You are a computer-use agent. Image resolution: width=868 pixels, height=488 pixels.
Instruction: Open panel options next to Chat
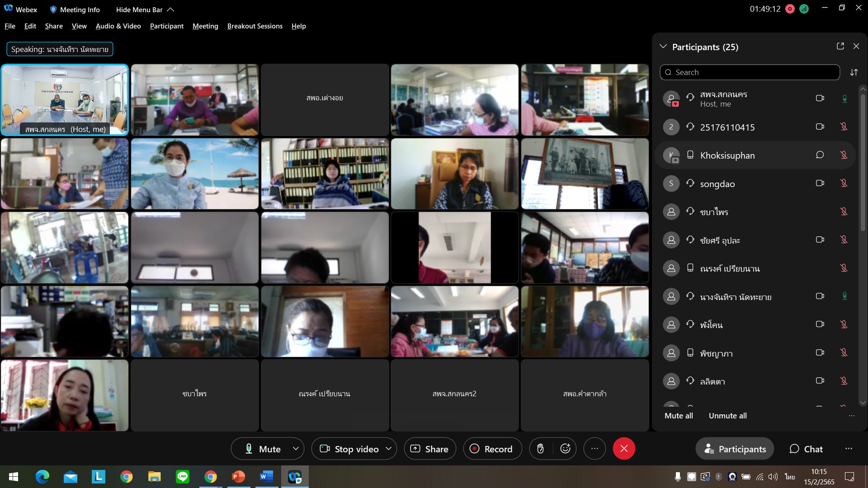tap(849, 449)
